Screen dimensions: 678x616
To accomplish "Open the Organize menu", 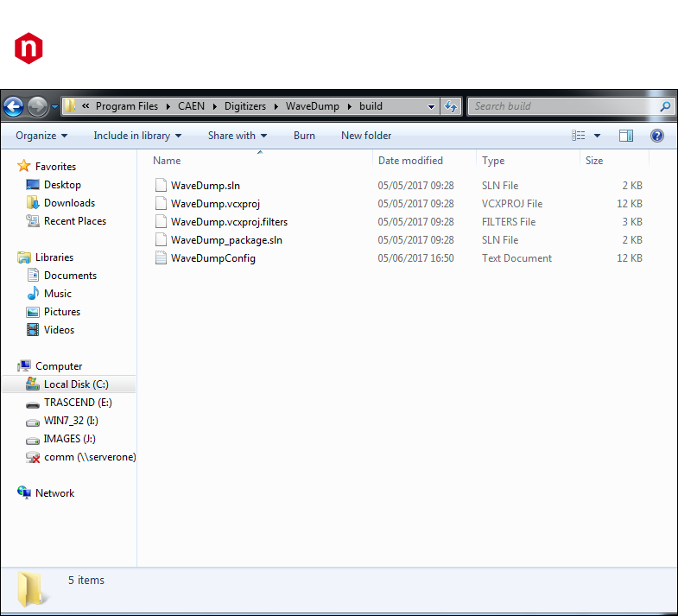I will point(41,136).
